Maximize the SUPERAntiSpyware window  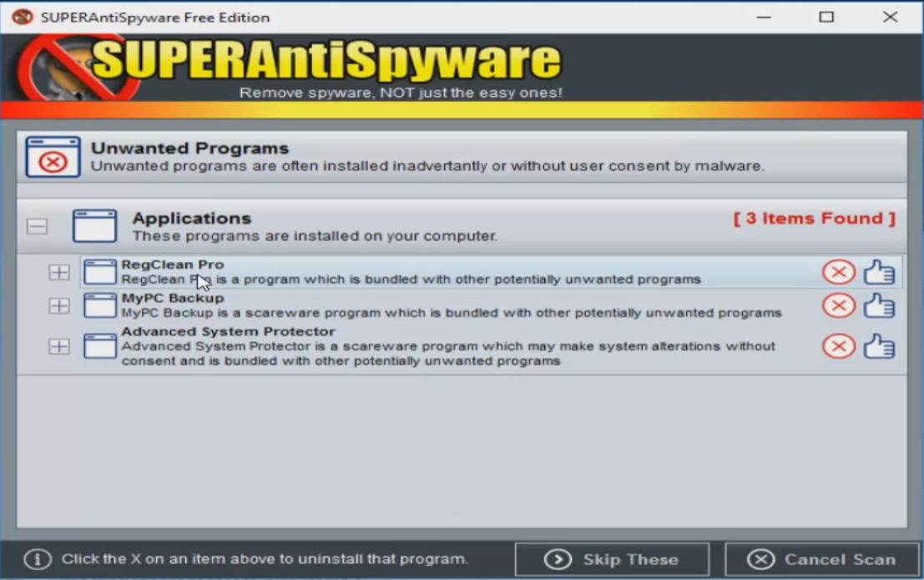826,17
